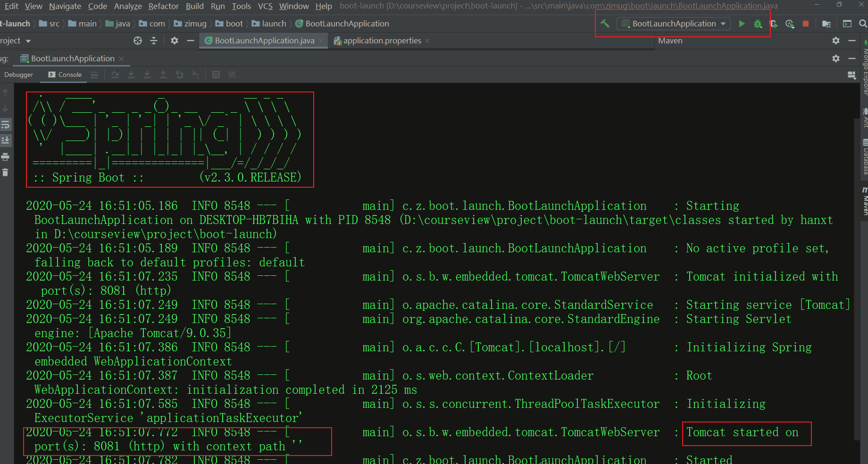The image size is (868, 464).
Task: Click the java breadcrumb folder
Action: click(x=117, y=24)
